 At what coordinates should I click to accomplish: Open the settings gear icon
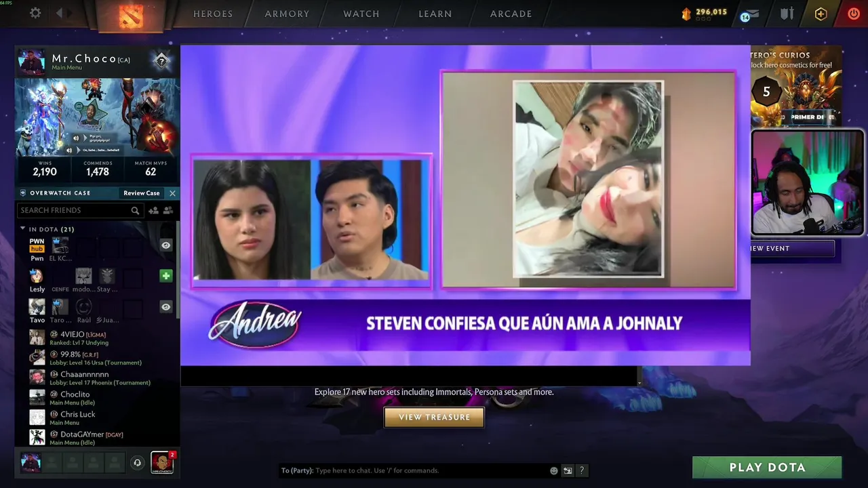coord(35,13)
